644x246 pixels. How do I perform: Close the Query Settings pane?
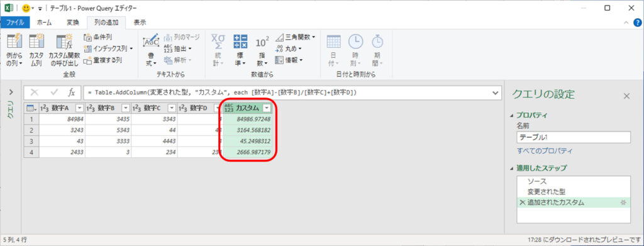[x=627, y=96]
